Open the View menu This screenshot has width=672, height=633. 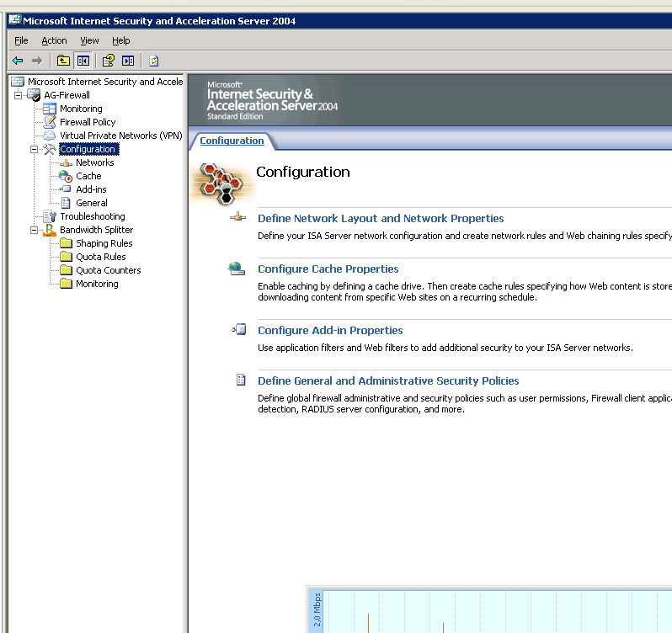pyautogui.click(x=89, y=40)
